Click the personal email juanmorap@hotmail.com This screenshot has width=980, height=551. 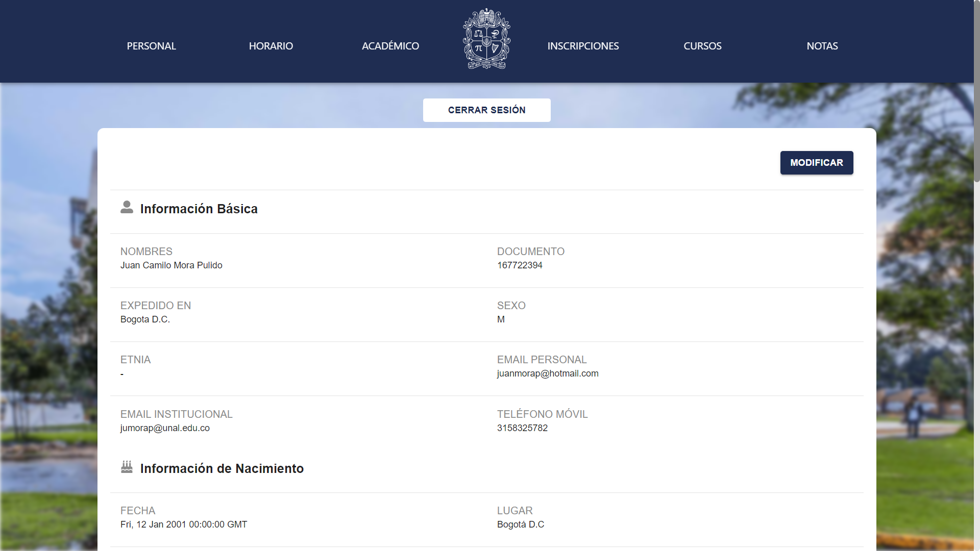click(547, 373)
